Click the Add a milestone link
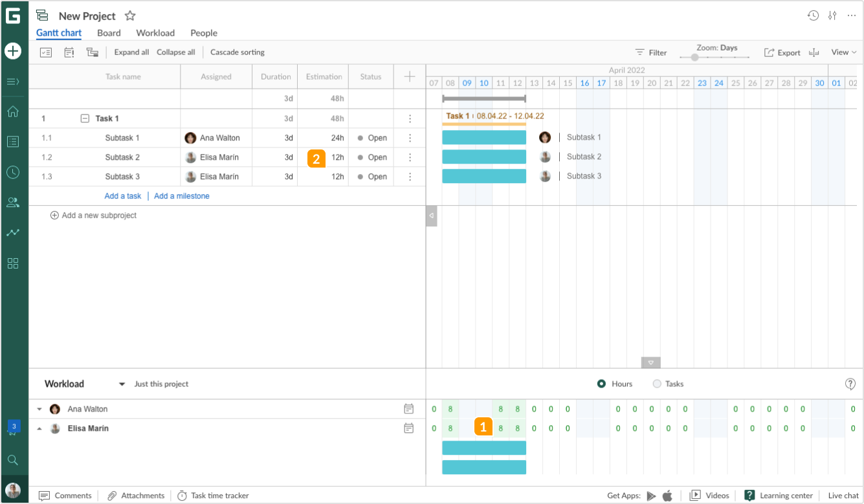This screenshot has height=504, width=864. coord(181,195)
